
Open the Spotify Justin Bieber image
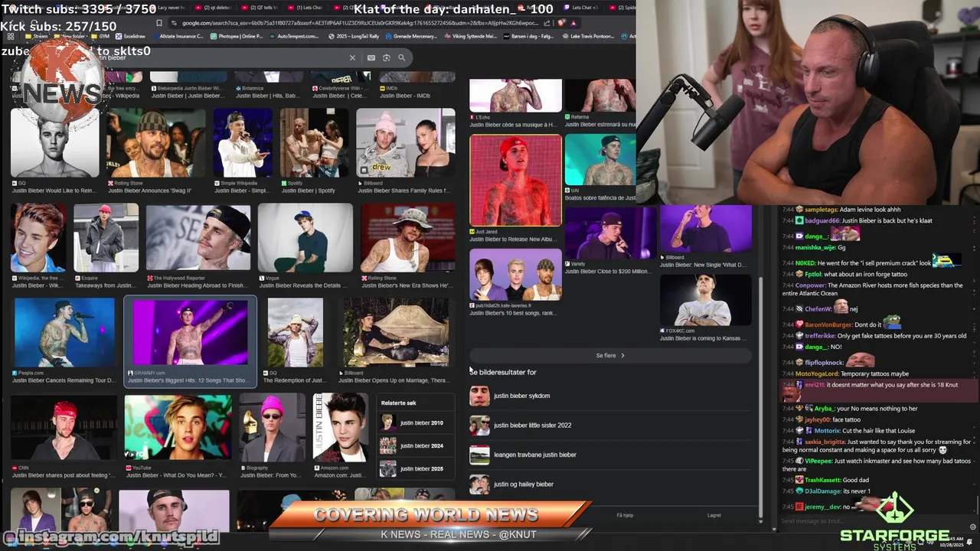tap(314, 143)
